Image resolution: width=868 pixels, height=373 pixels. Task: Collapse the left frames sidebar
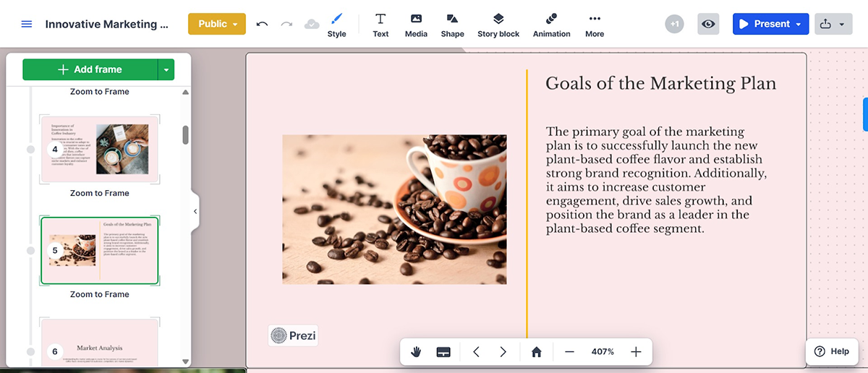click(195, 211)
